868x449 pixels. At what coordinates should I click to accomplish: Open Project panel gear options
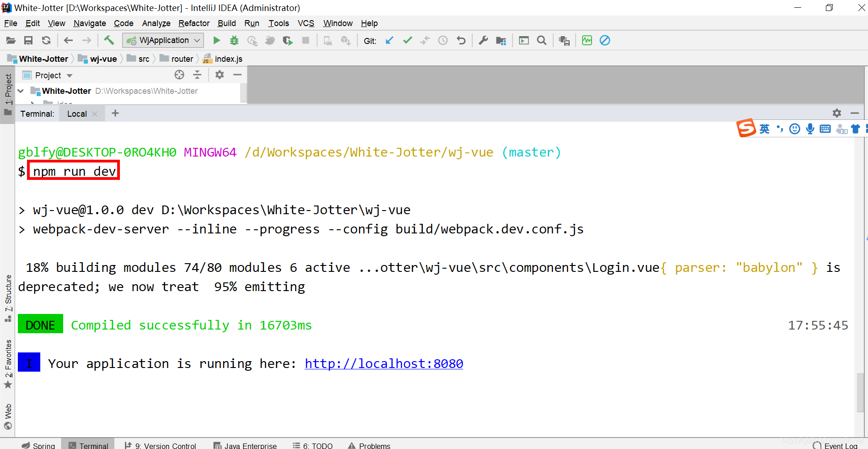point(220,75)
